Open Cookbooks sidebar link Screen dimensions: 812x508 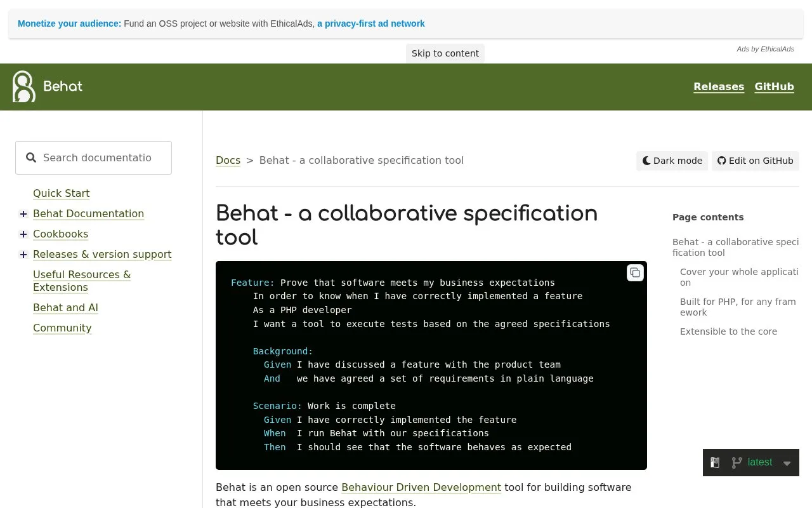point(60,234)
